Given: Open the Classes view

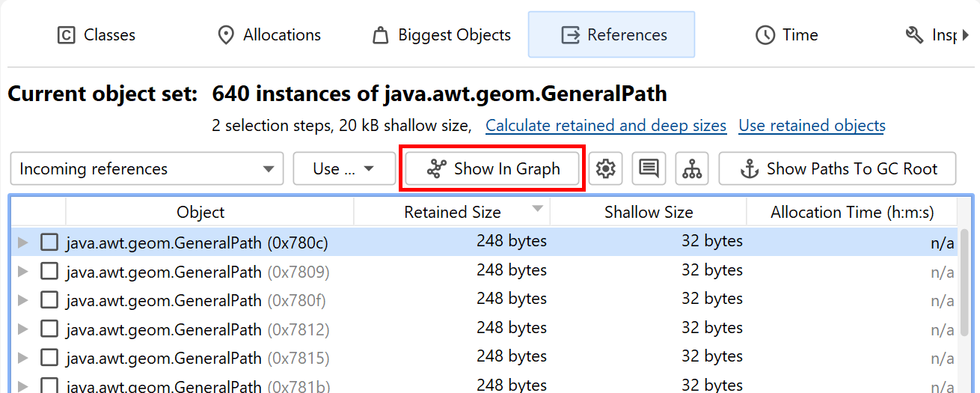Looking at the screenshot, I should pyautogui.click(x=97, y=35).
